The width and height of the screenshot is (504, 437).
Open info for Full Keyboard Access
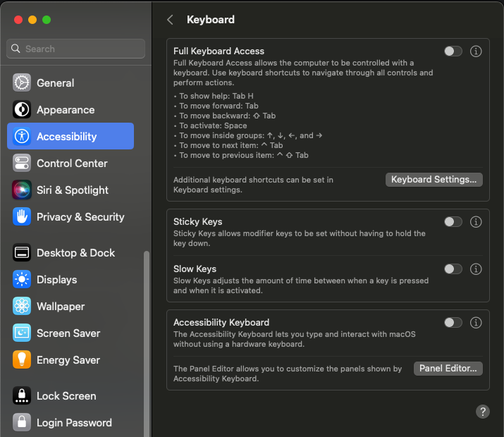(476, 51)
